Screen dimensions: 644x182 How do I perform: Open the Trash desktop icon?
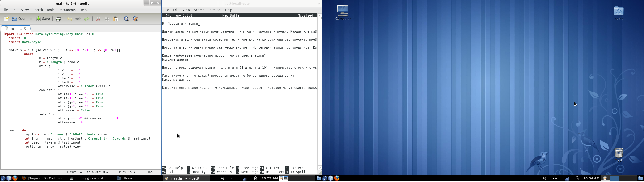619,155
